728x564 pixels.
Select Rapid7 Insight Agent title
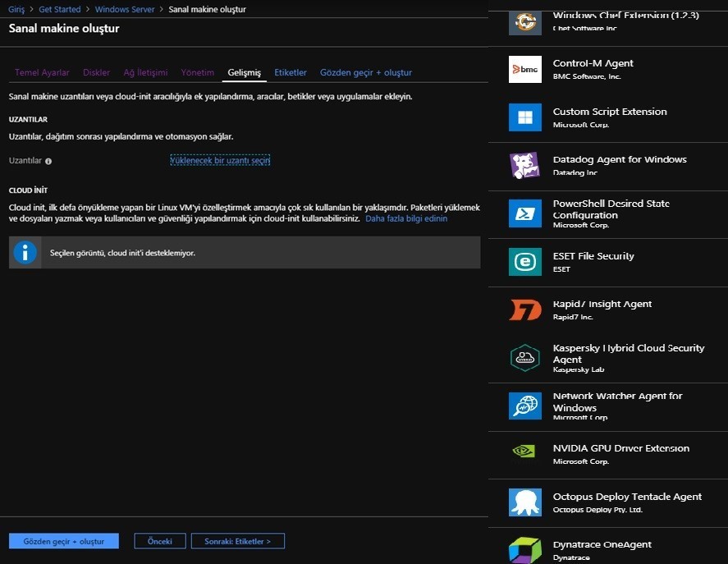(602, 304)
